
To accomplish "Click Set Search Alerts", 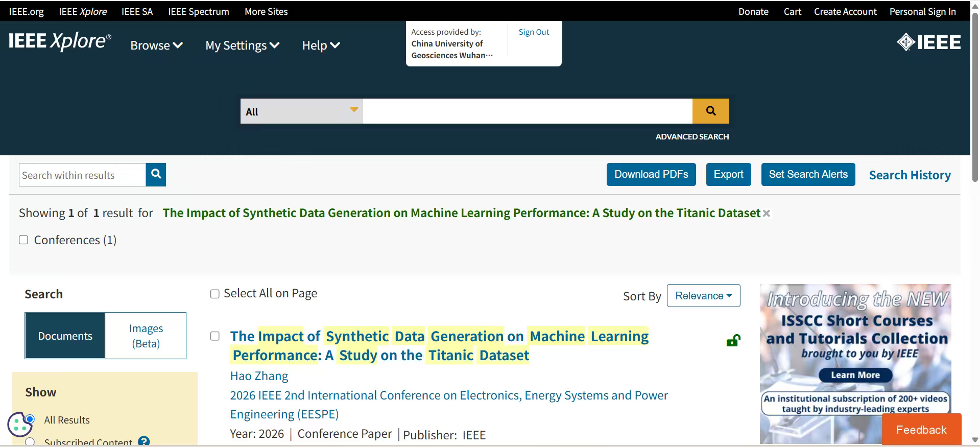I will tap(808, 174).
